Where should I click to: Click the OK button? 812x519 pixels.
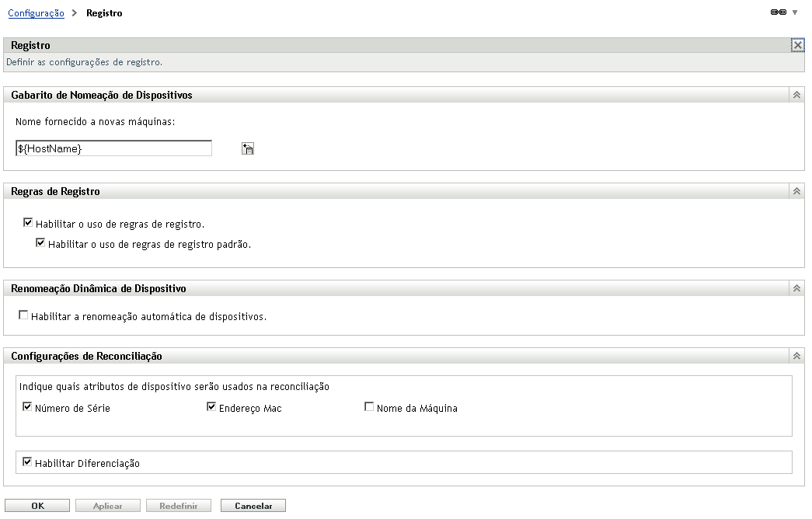pyautogui.click(x=38, y=505)
